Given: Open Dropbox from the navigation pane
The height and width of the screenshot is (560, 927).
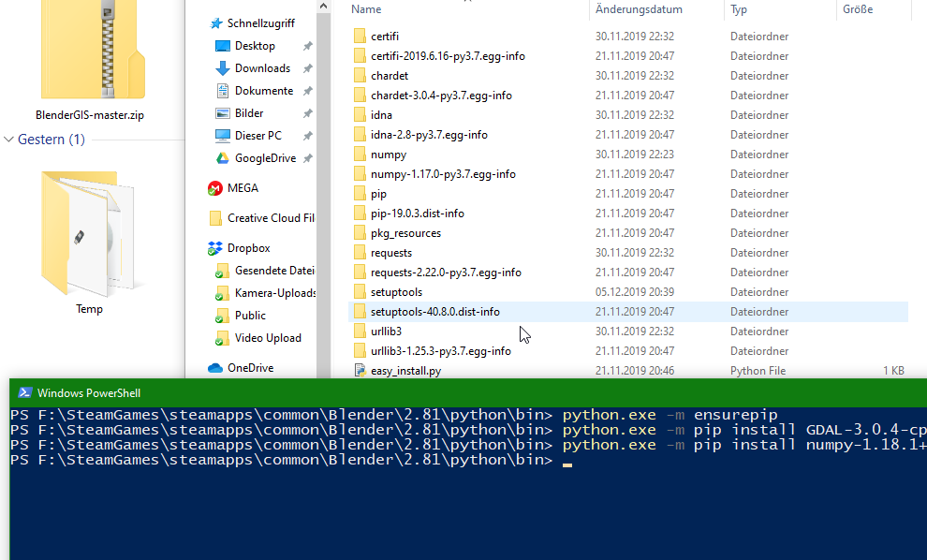Looking at the screenshot, I should pyautogui.click(x=249, y=247).
